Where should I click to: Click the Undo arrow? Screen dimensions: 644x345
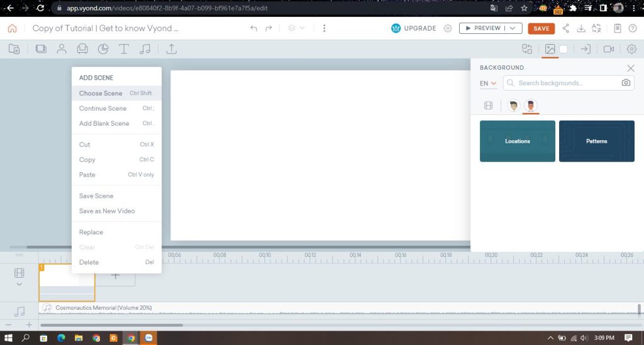253,28
